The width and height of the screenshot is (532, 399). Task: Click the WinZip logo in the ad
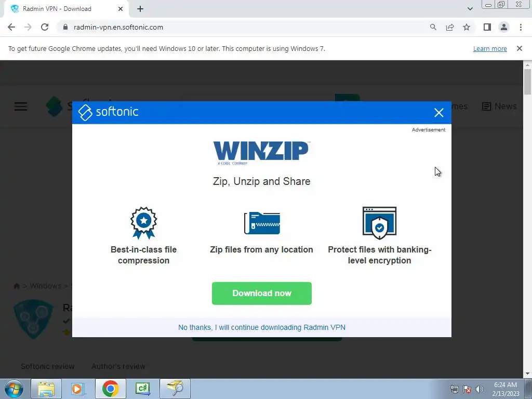click(261, 153)
